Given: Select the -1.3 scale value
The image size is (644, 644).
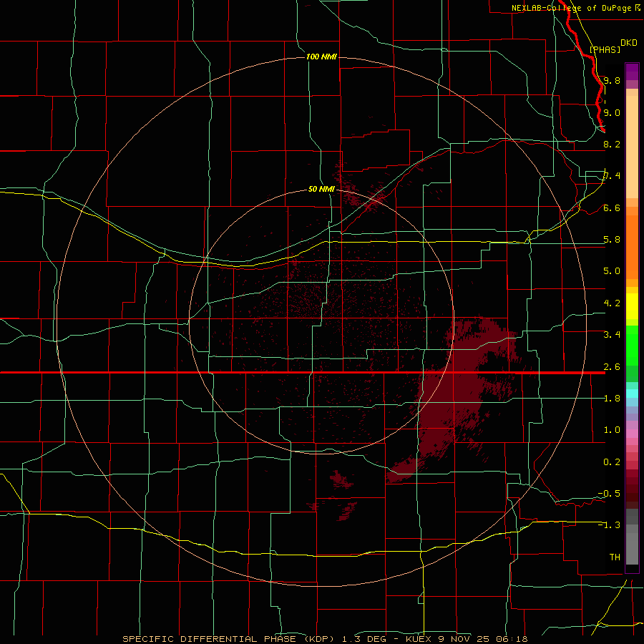Looking at the screenshot, I should [609, 525].
